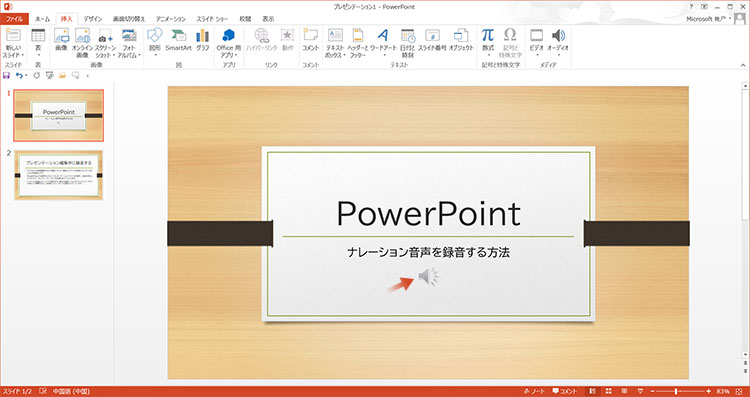Switch to the 画面切り替え tab
Image resolution: width=750 pixels, height=397 pixels.
pos(129,19)
